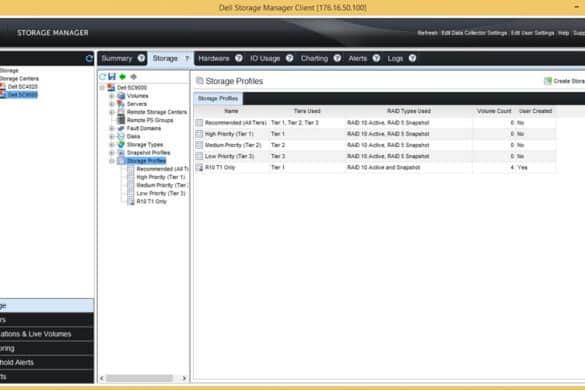
Task: Click the tree scrollbar left arrow
Action: (102, 378)
